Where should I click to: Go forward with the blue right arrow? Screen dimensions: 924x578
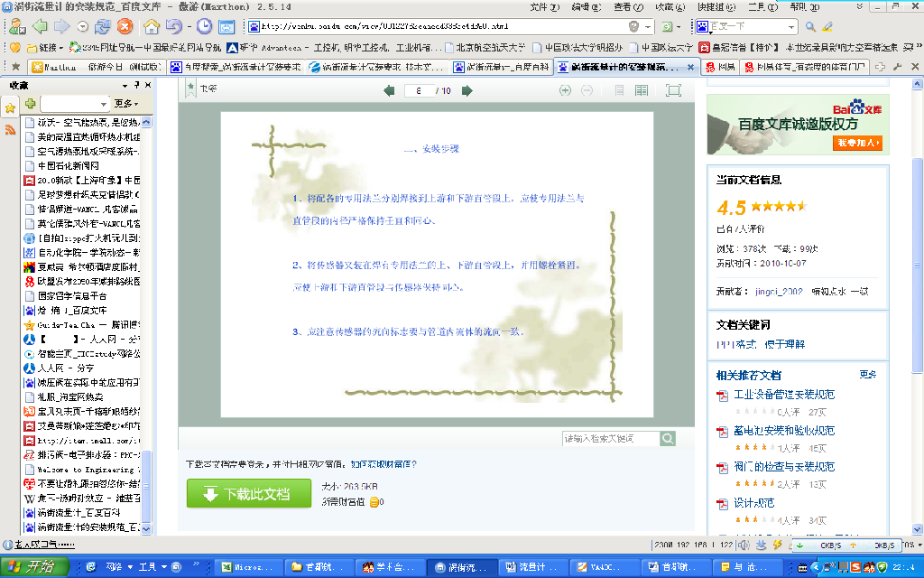tap(61, 26)
